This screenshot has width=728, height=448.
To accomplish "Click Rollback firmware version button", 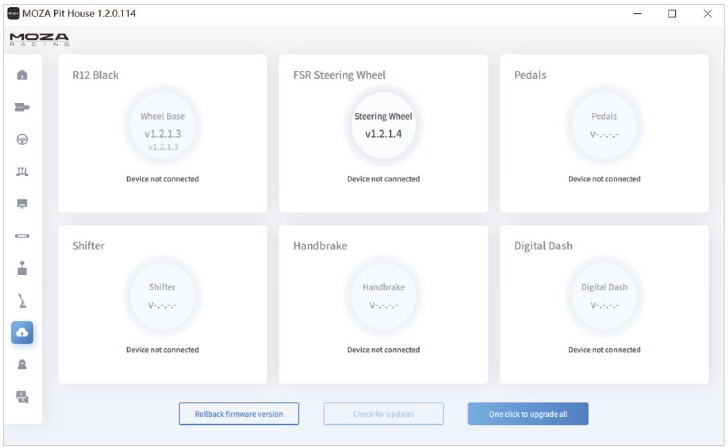I will coord(239,414).
